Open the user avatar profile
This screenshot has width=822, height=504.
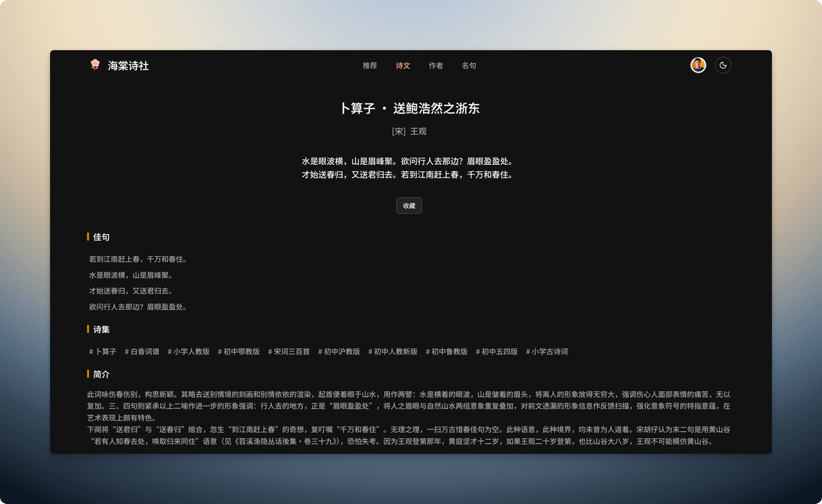(x=698, y=65)
